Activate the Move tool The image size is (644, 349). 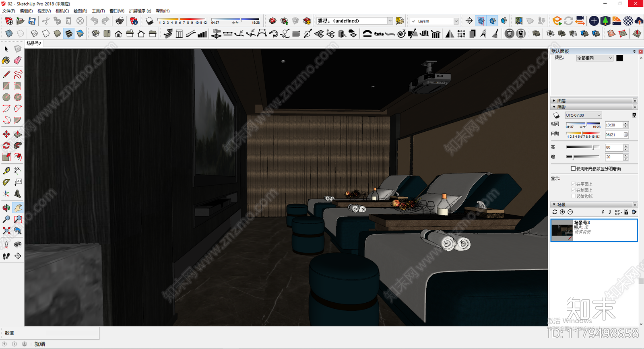coord(6,134)
